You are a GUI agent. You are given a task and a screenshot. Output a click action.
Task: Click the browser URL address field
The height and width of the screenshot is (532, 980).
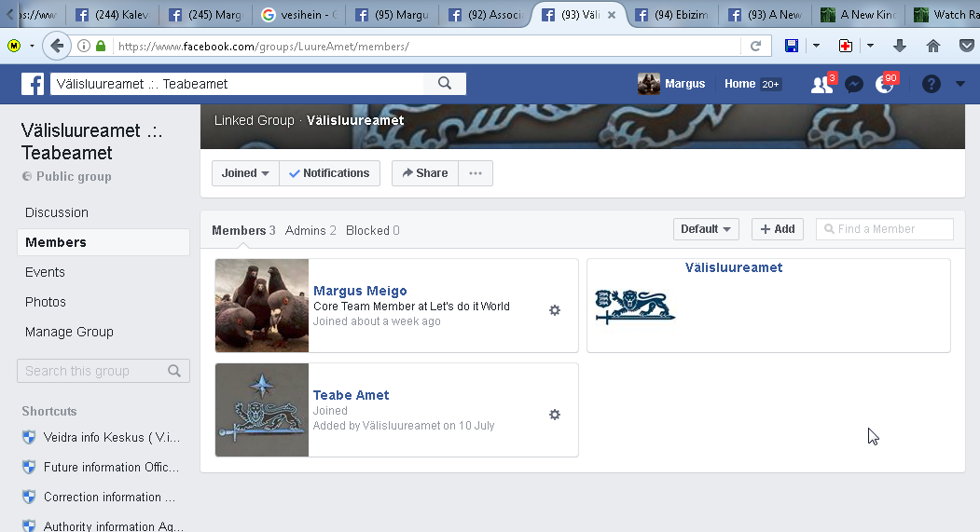point(426,46)
